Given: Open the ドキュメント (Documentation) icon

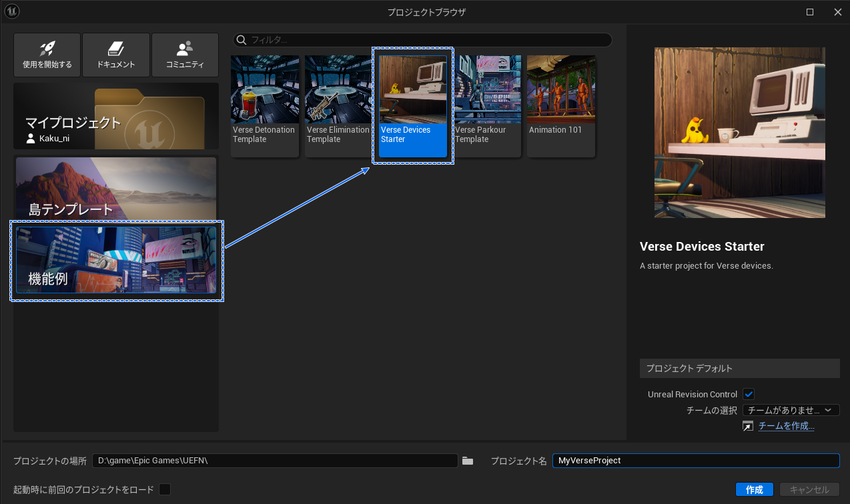Looking at the screenshot, I should [115, 54].
